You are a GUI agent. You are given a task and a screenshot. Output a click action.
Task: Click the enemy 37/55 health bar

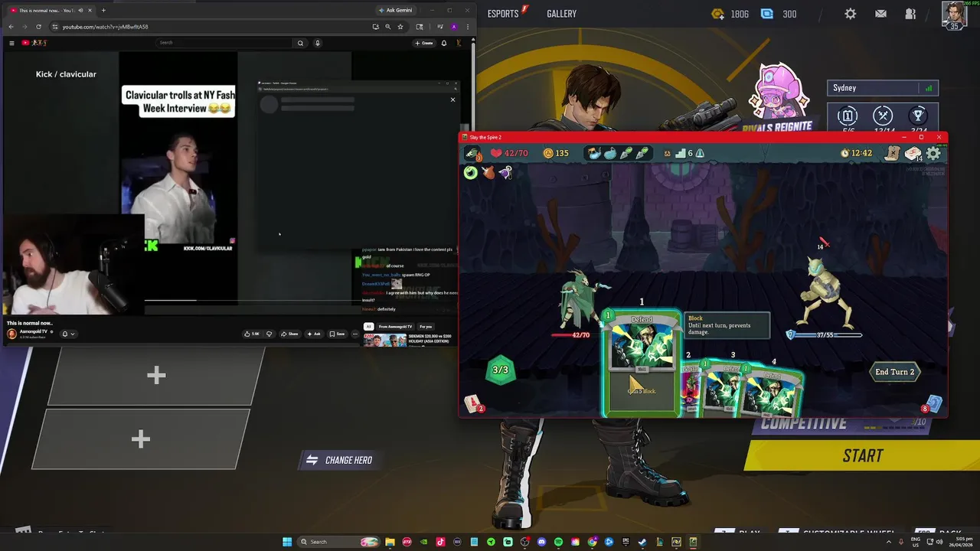[x=825, y=334]
